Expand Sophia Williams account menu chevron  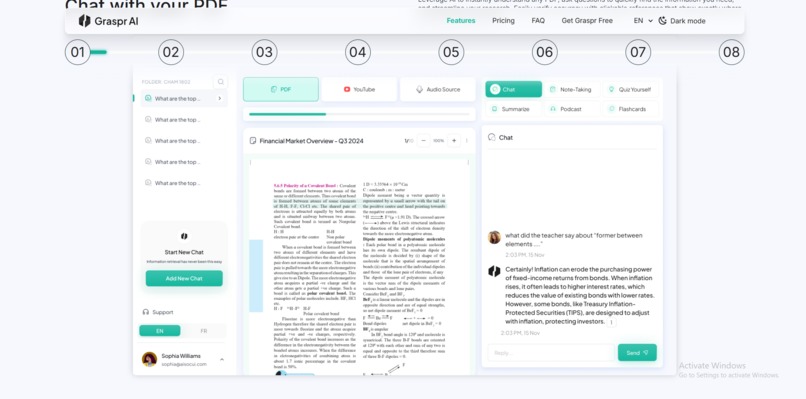pyautogui.click(x=222, y=359)
